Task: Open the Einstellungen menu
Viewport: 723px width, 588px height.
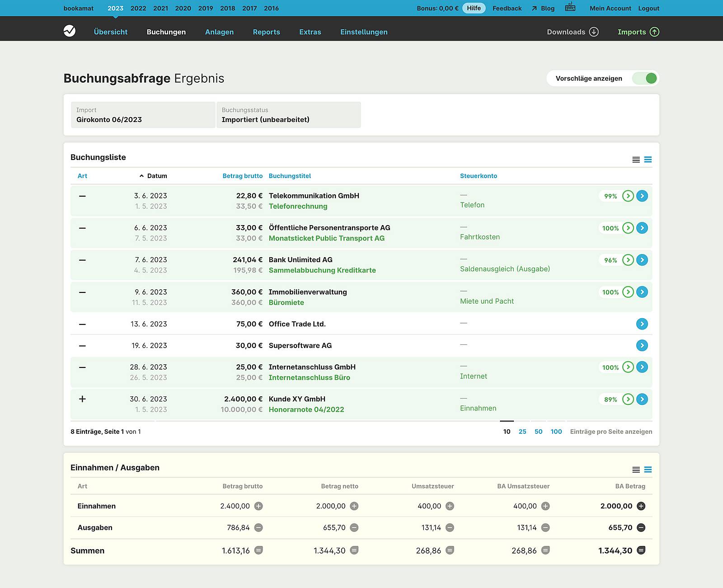Action: point(364,32)
